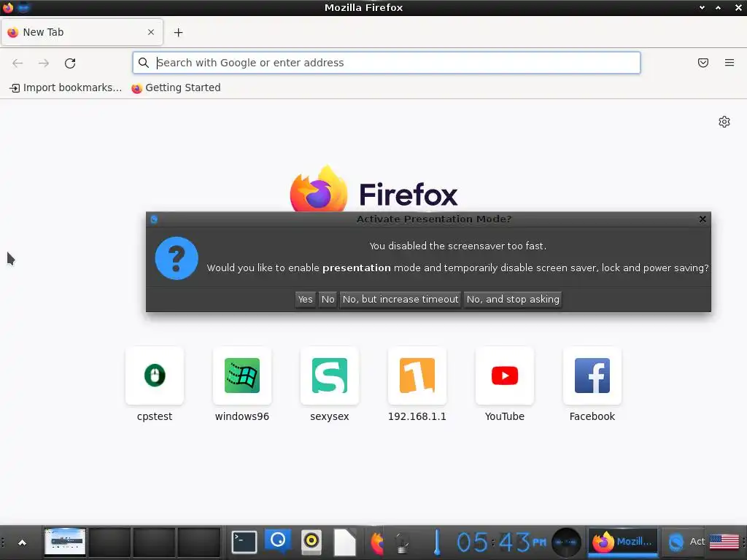Open the blank document panel launcher
Screen dimensions: 747x560
(x=345, y=542)
